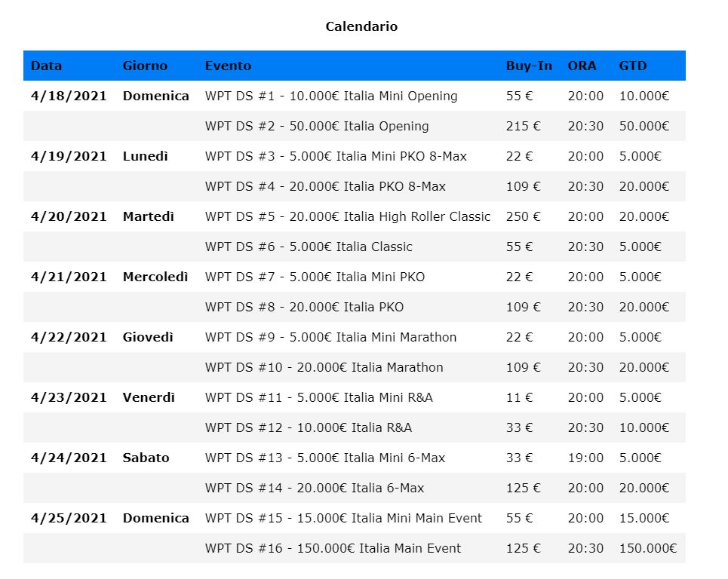Image resolution: width=728 pixels, height=579 pixels.
Task: Click event WPT DS #1 Italia Mini Opening
Action: (331, 96)
